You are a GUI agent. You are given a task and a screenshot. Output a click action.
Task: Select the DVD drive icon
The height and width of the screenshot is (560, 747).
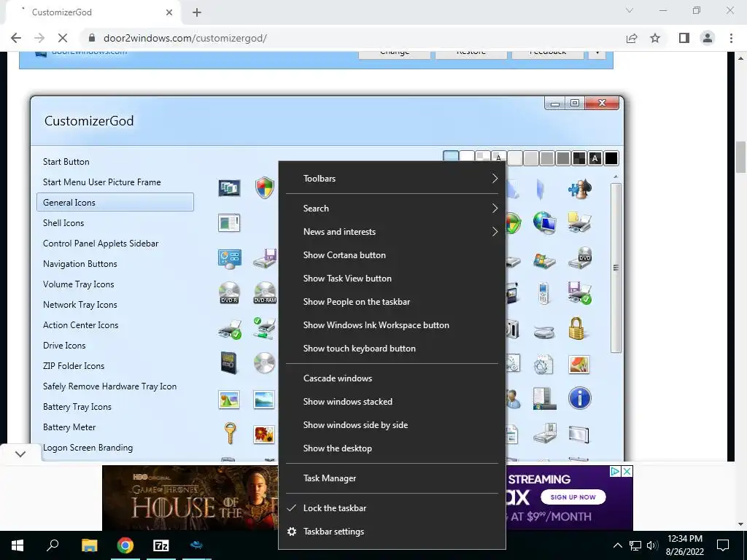580,257
